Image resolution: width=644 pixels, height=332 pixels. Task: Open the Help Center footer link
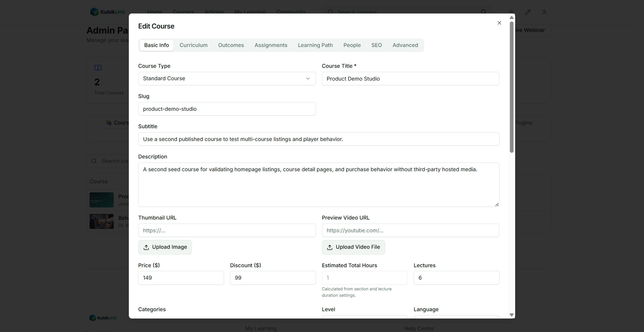(419, 328)
